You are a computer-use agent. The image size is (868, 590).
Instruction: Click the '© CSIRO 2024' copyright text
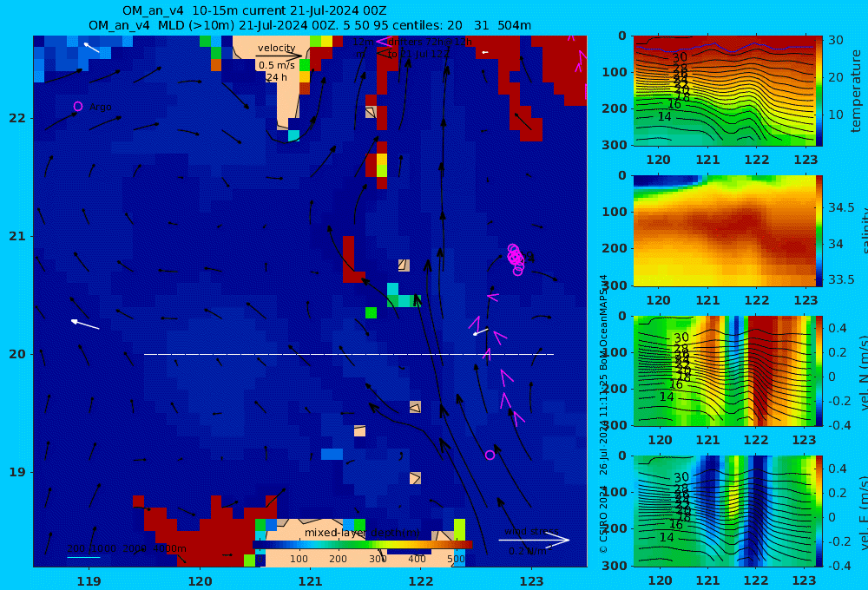pos(603,520)
